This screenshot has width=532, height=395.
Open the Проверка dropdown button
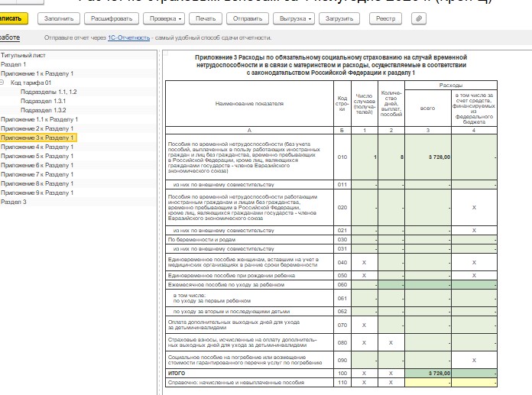point(164,18)
